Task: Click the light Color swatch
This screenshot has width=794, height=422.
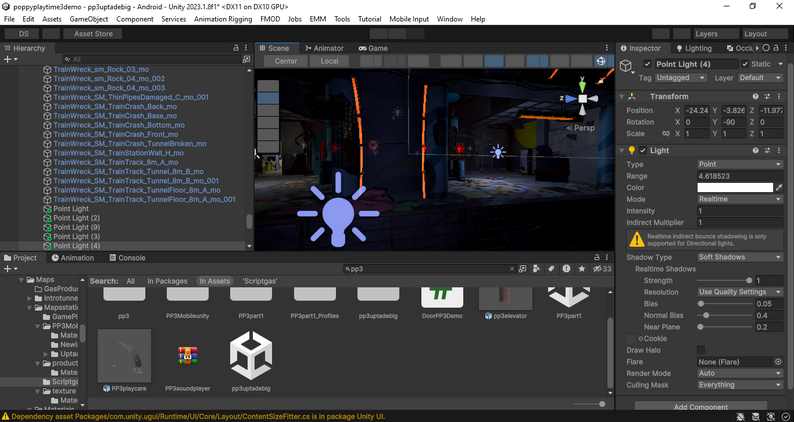Action: point(735,187)
